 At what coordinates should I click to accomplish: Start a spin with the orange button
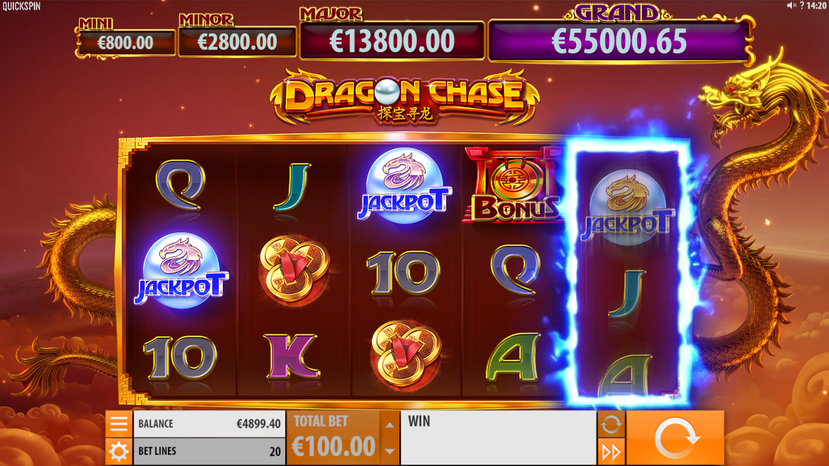[x=675, y=438]
